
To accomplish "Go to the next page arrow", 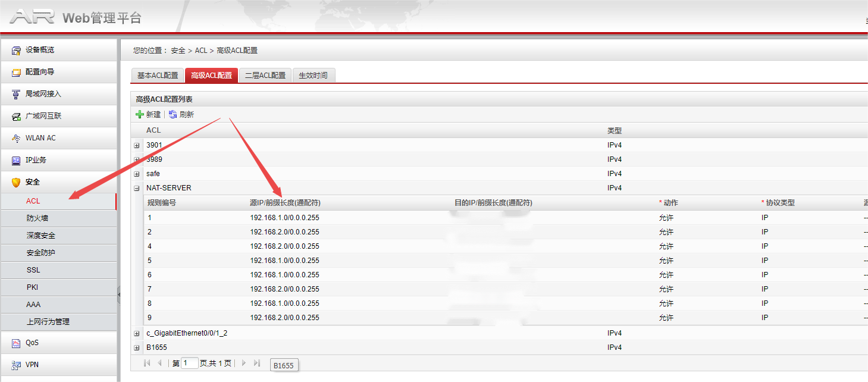I will (x=244, y=363).
